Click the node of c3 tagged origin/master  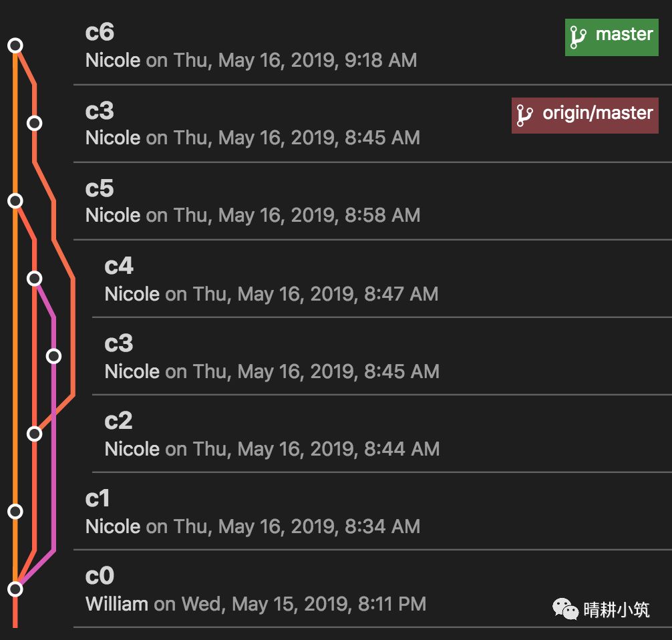34,123
